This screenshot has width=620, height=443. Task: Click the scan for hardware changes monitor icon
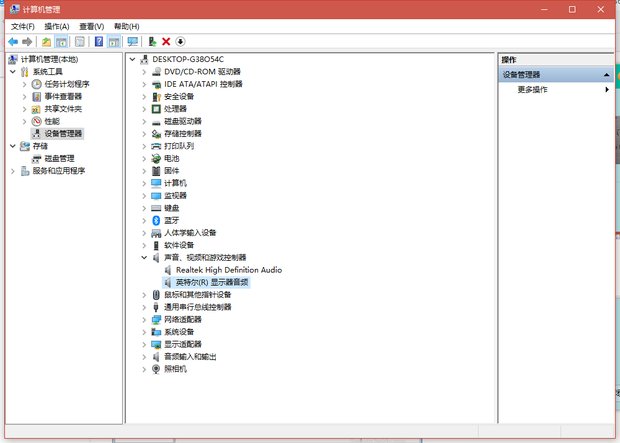pyautogui.click(x=133, y=42)
